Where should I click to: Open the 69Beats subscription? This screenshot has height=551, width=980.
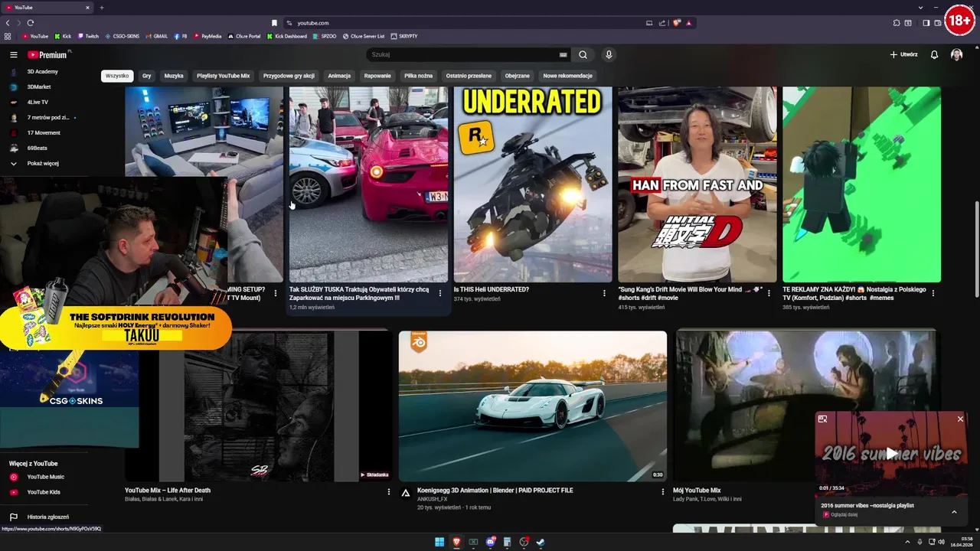pos(44,148)
